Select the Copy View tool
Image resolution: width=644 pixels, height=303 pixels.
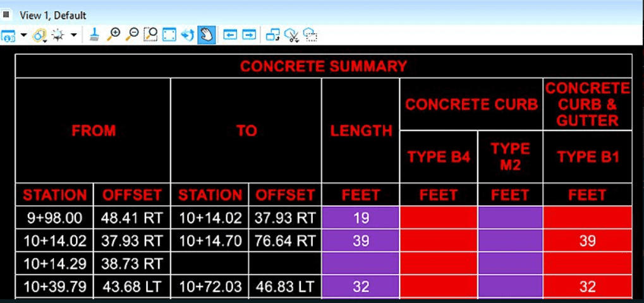click(273, 35)
